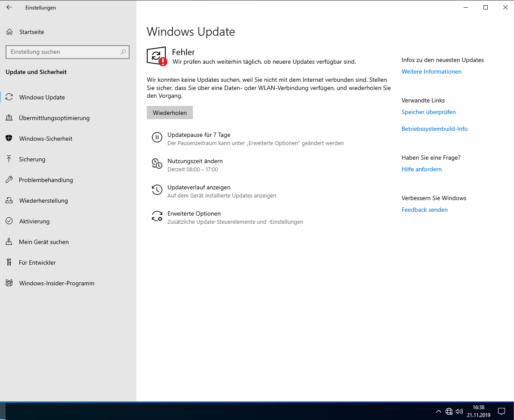Open Nutzungszeit ändern option
This screenshot has width=514, height=420.
pyautogui.click(x=195, y=161)
